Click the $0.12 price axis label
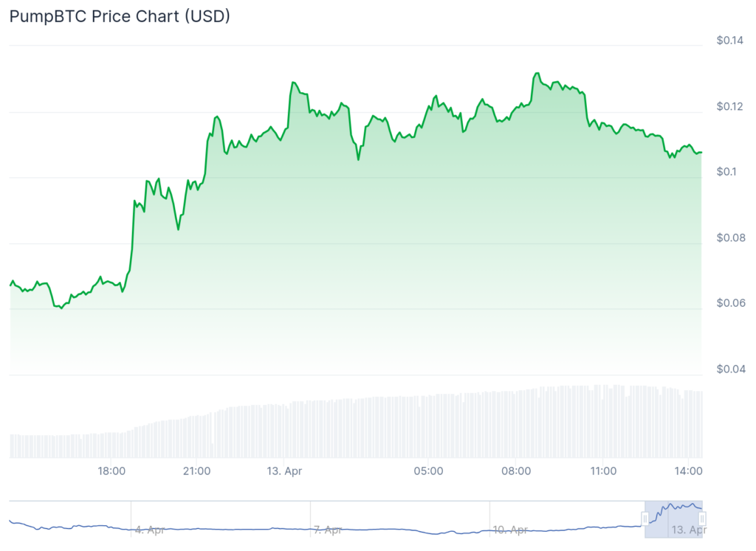Image resolution: width=756 pixels, height=551 pixels. pyautogui.click(x=729, y=106)
